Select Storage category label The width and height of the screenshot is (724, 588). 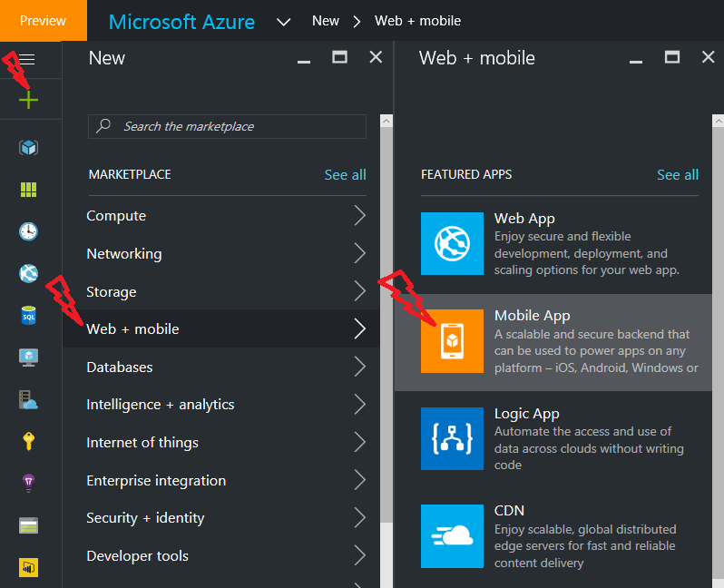112,291
